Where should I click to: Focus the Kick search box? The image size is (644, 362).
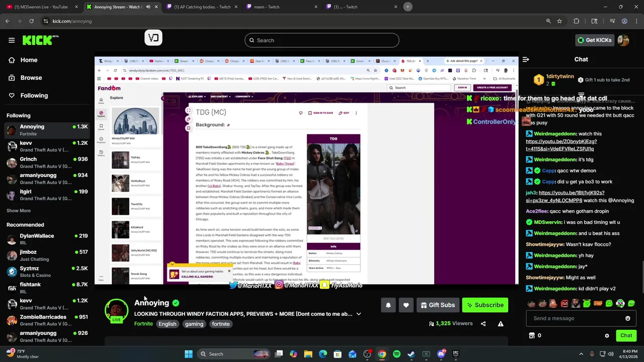[x=322, y=40]
